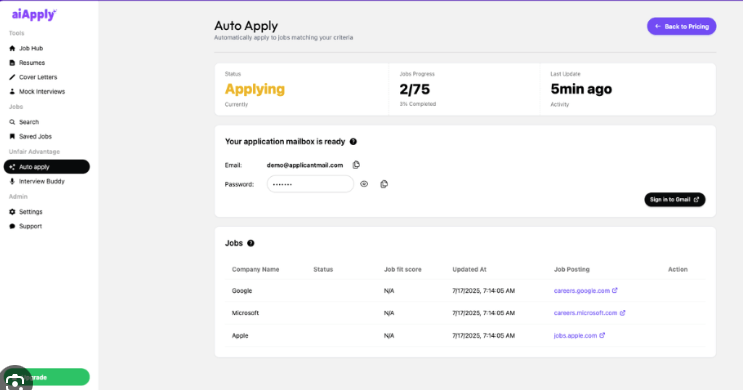Click Sign in to Gmail button

(x=675, y=200)
